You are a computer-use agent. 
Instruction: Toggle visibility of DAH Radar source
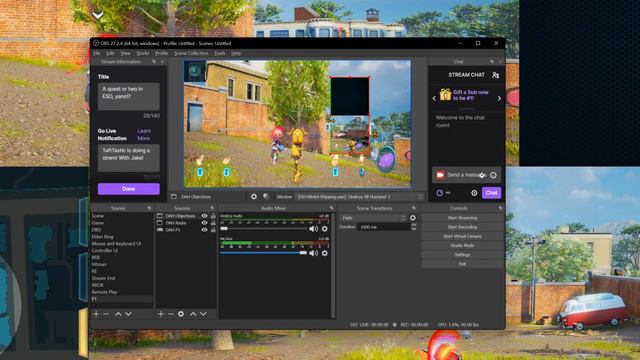204,223
